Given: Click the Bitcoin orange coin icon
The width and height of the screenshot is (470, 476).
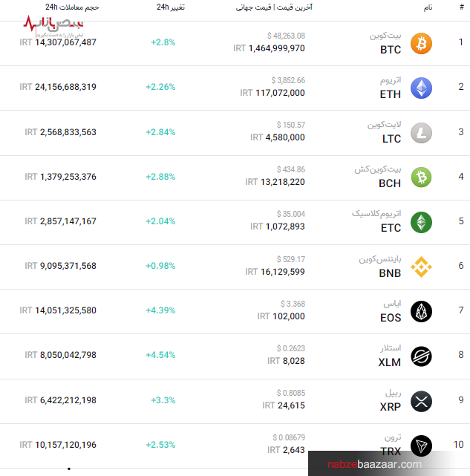Looking at the screenshot, I should (421, 43).
